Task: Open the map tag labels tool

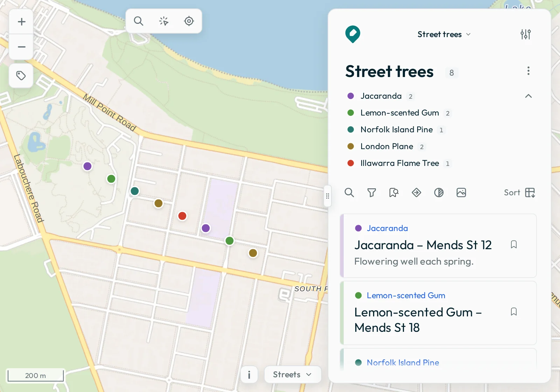Action: click(21, 76)
